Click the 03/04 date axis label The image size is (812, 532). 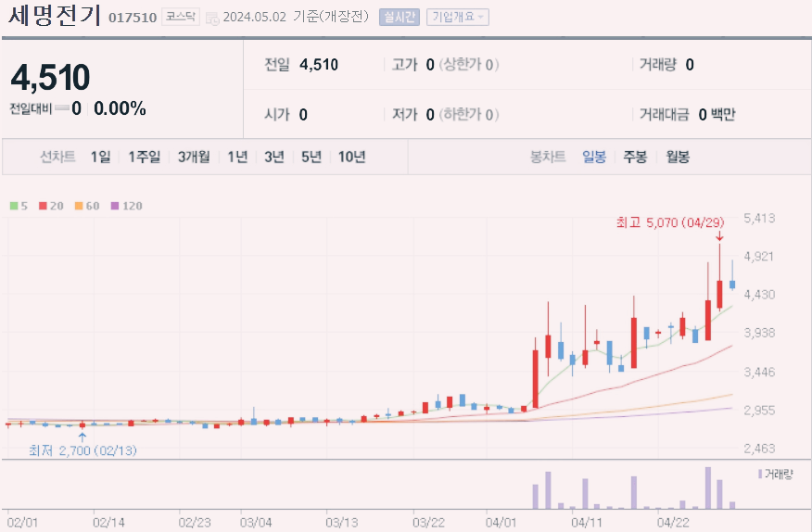[256, 522]
